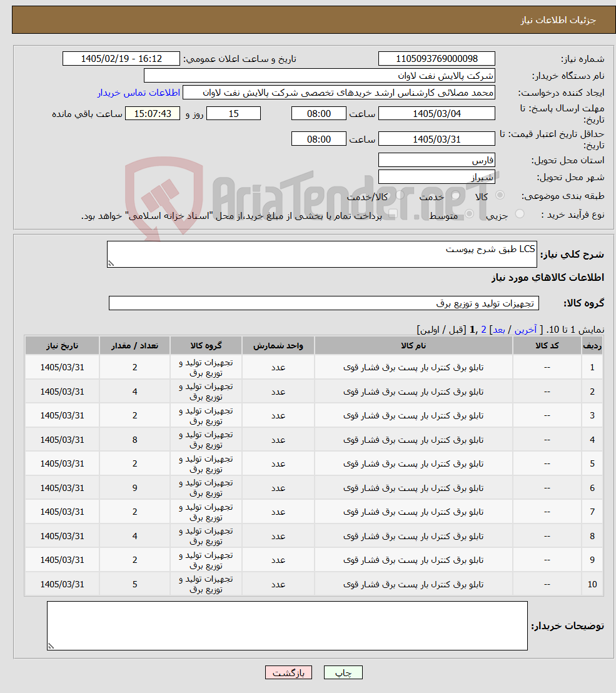
Task: Click need date 1405/03/31 in row 10
Action: click(62, 584)
